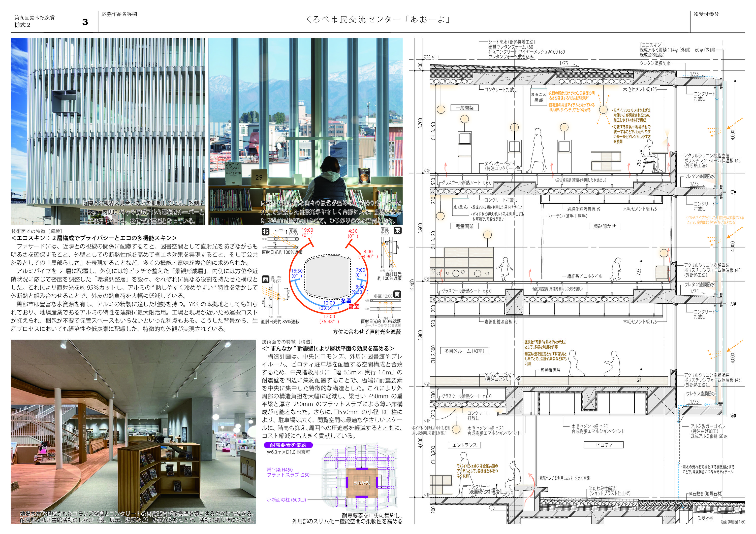Viewport: 756px width, 534px height.
Task: Click the 小断面の柱 (600□) label
Action: pos(287,500)
